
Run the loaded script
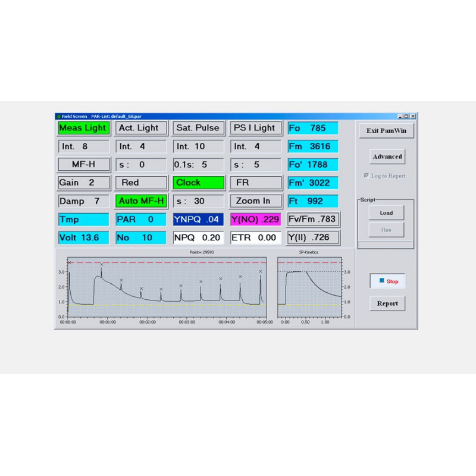click(x=386, y=229)
